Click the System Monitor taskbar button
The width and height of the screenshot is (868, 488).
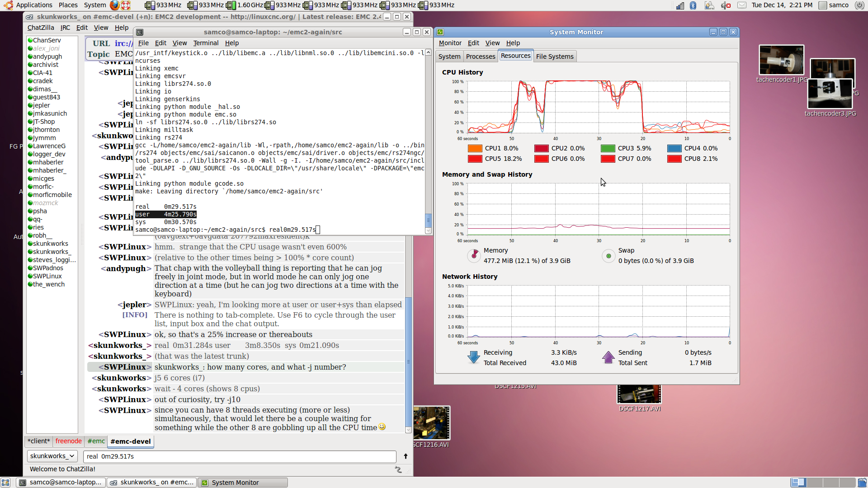(243, 483)
